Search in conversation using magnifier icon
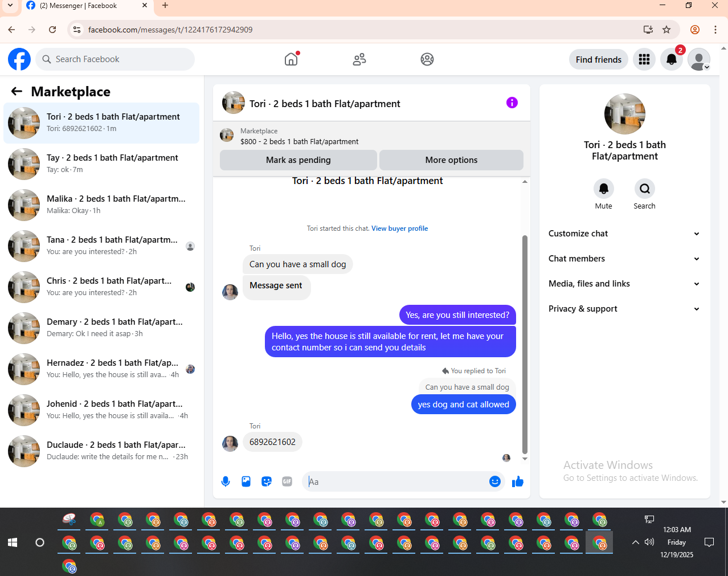The image size is (728, 576). click(645, 189)
